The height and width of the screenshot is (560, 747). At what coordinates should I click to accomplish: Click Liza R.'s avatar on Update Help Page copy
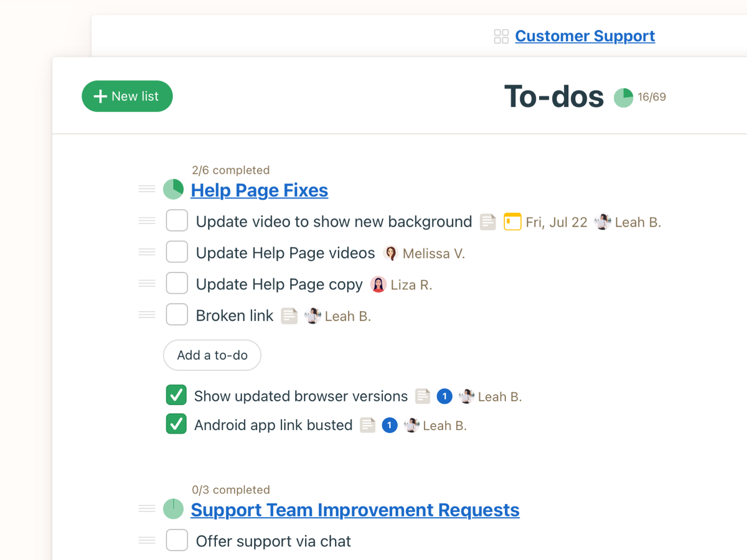coord(378,285)
